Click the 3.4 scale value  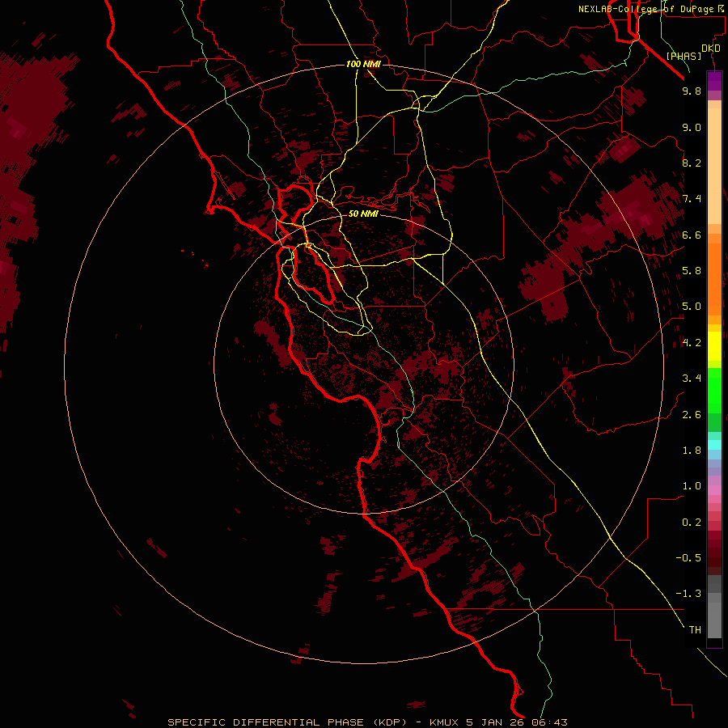(692, 379)
